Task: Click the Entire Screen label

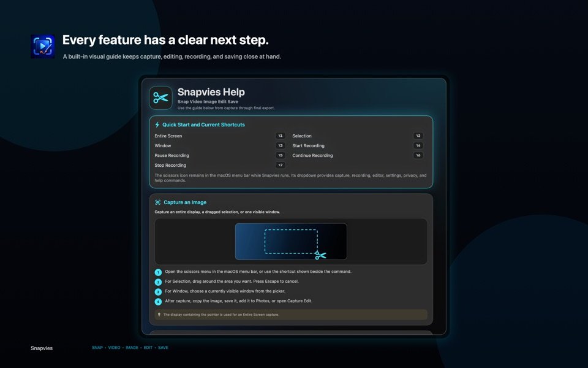Action: tap(168, 136)
